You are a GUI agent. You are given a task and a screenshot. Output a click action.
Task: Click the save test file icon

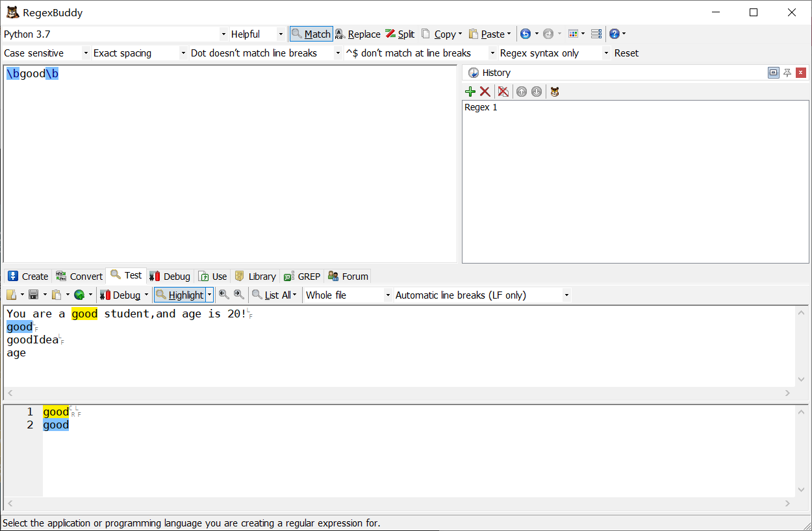click(34, 295)
